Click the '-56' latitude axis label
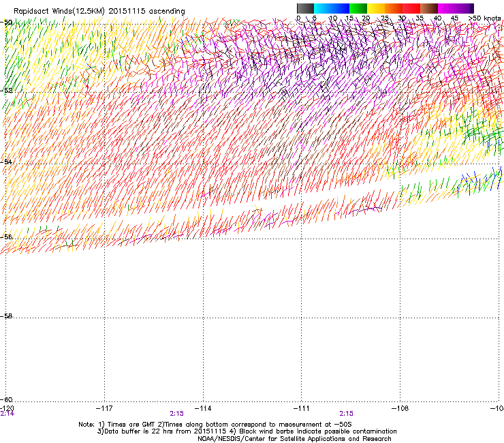504x443 pixels. 6,236
